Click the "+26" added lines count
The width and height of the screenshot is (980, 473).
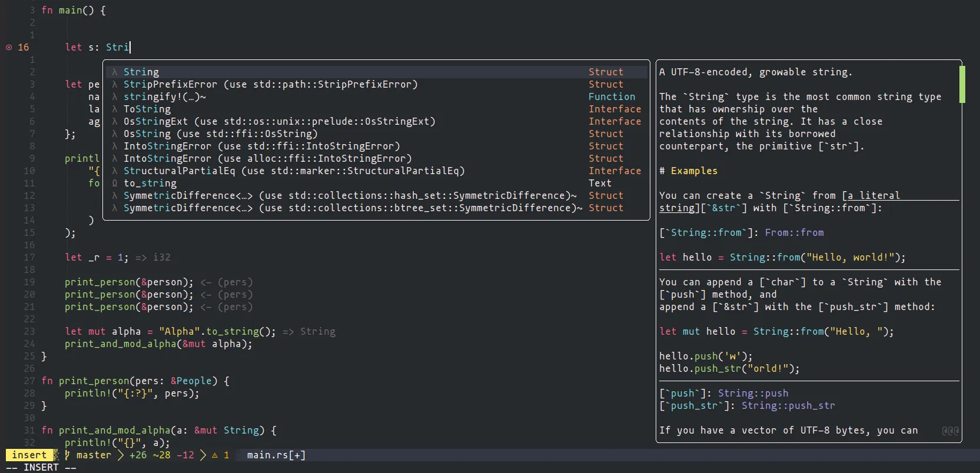coord(138,455)
